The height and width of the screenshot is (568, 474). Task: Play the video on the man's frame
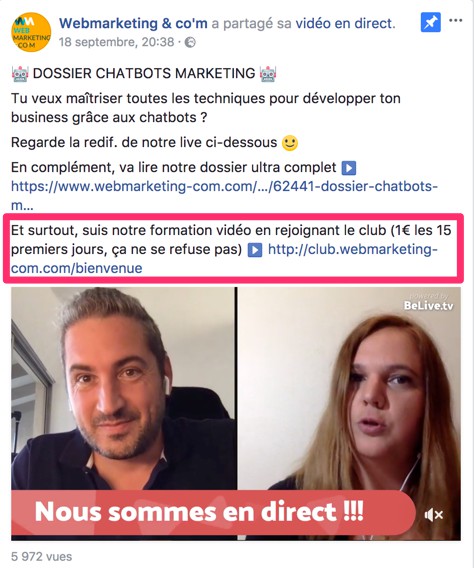(x=123, y=389)
